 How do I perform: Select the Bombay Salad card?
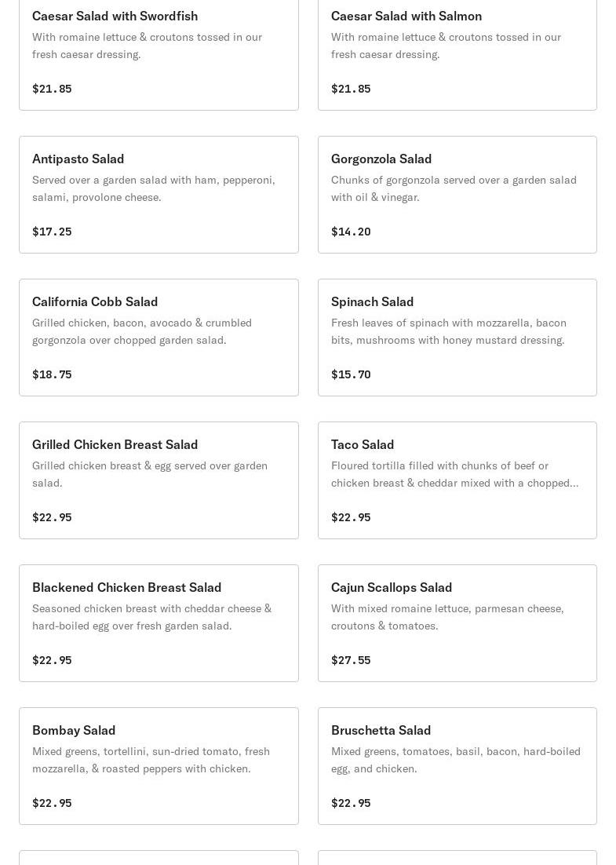pos(159,766)
